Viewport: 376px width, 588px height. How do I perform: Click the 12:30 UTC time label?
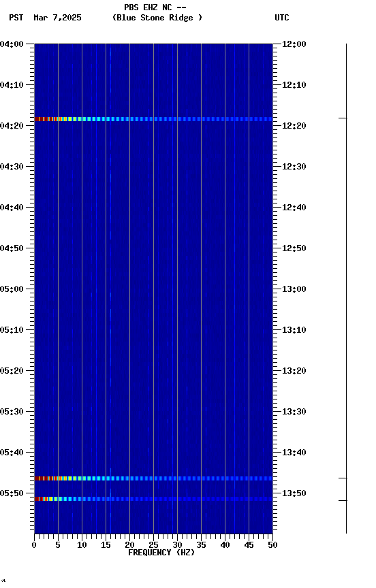point(294,167)
